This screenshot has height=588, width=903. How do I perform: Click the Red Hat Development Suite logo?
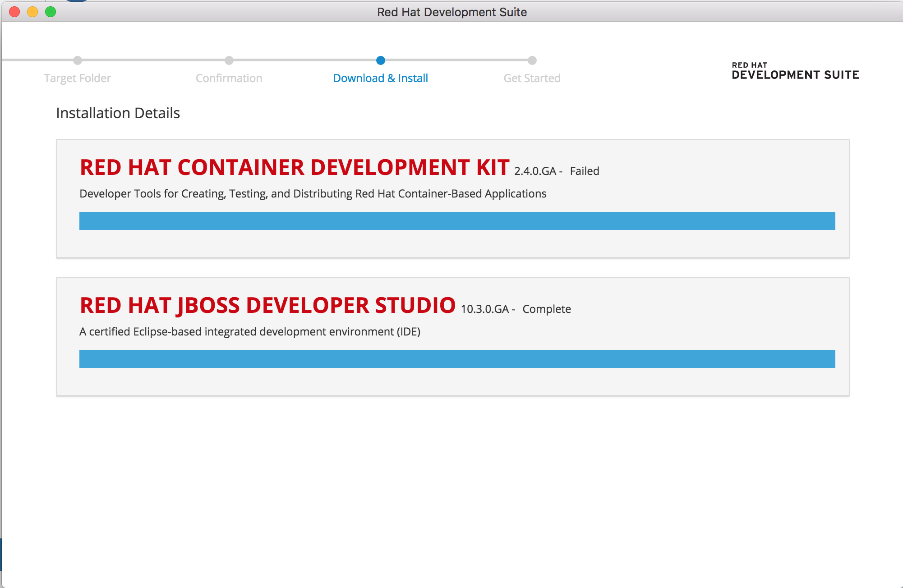click(795, 71)
